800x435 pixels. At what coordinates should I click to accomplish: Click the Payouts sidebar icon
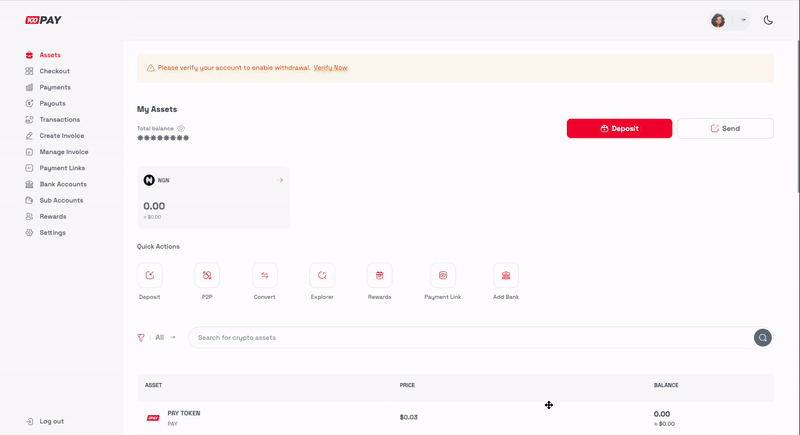click(x=29, y=104)
